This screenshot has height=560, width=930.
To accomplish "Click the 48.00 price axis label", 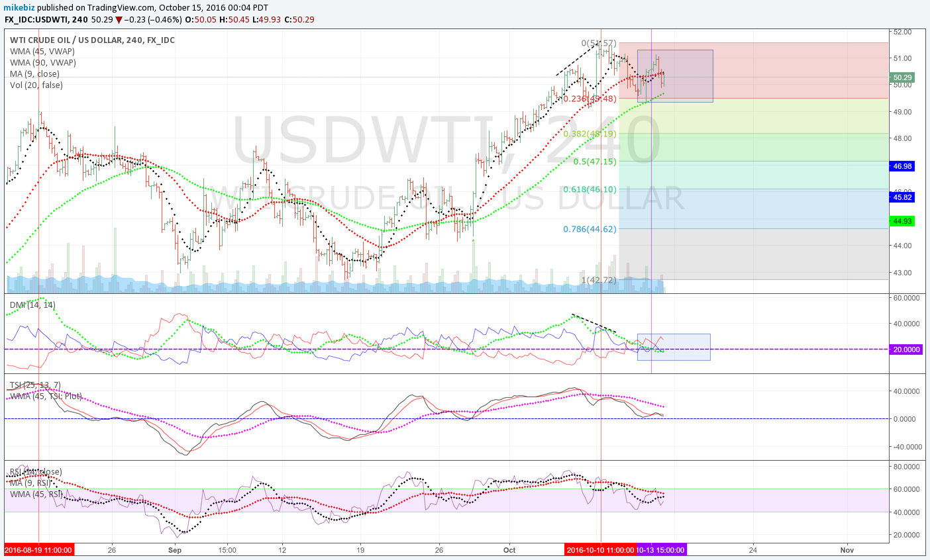I will 902,138.
